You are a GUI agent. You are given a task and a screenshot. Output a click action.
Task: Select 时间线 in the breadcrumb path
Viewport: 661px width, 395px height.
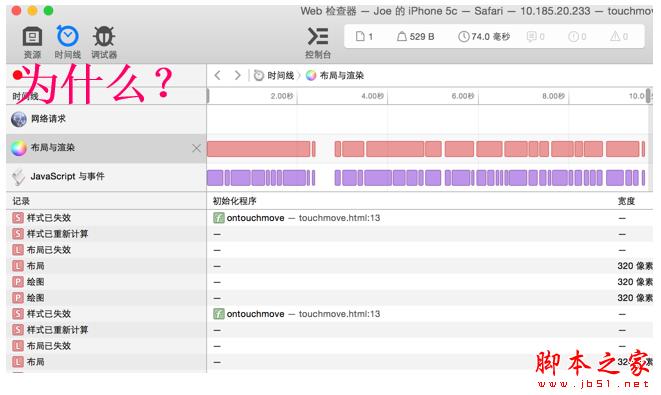coord(274,75)
